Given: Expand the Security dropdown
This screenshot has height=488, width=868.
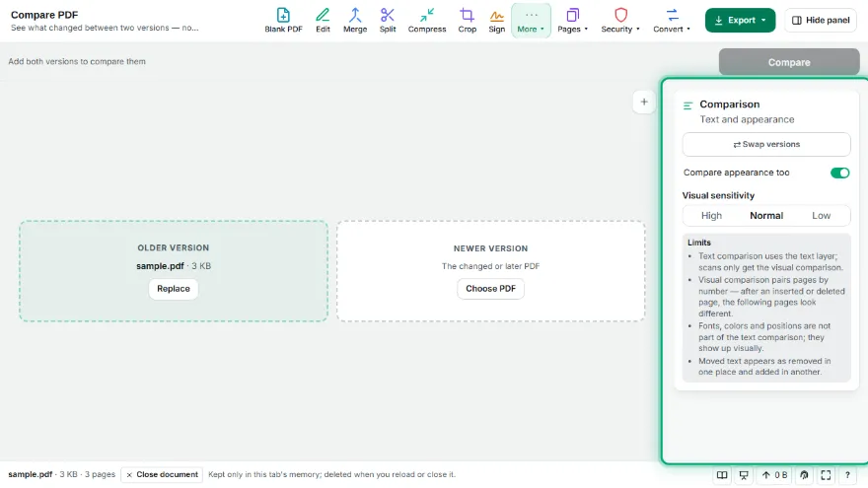Looking at the screenshot, I should tap(620, 21).
